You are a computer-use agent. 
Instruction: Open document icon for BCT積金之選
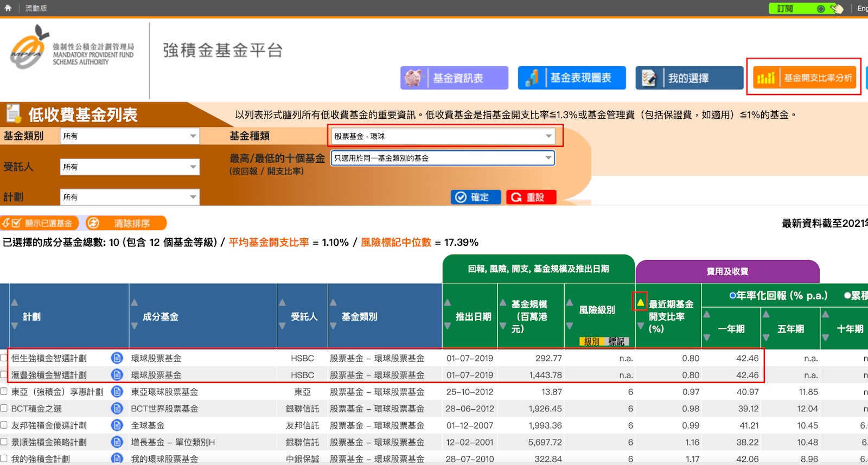[x=117, y=408]
